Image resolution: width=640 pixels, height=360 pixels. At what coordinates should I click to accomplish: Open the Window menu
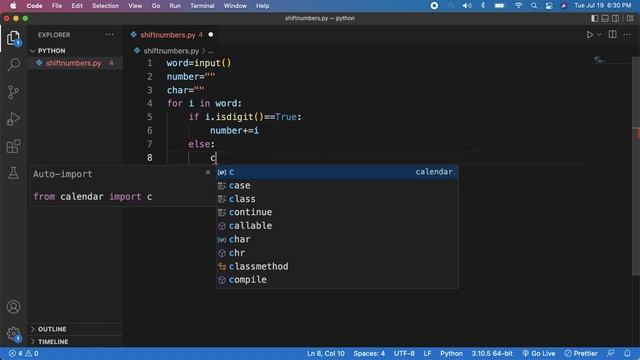click(x=235, y=6)
